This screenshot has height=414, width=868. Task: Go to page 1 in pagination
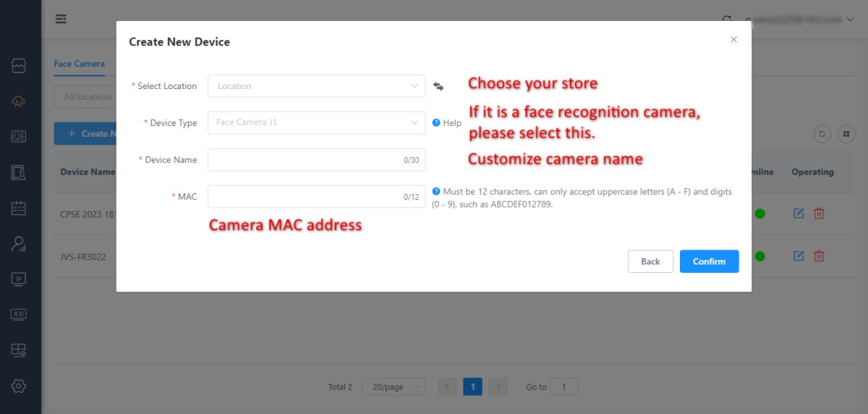pos(472,387)
